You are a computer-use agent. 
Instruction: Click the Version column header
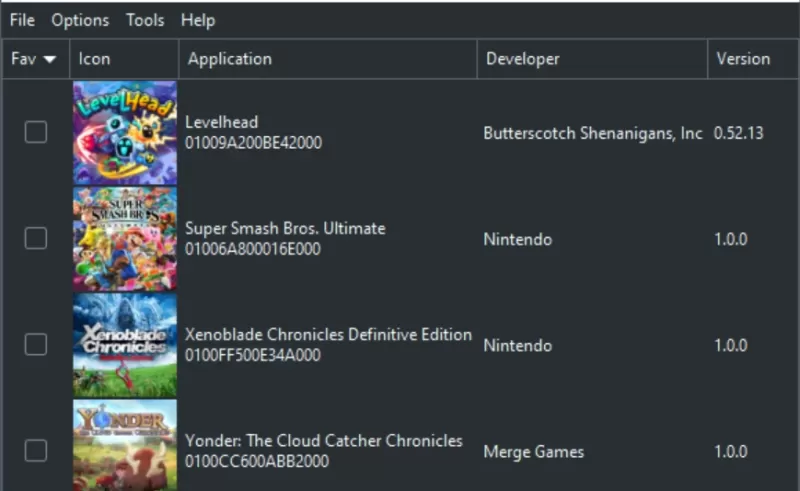(x=753, y=59)
